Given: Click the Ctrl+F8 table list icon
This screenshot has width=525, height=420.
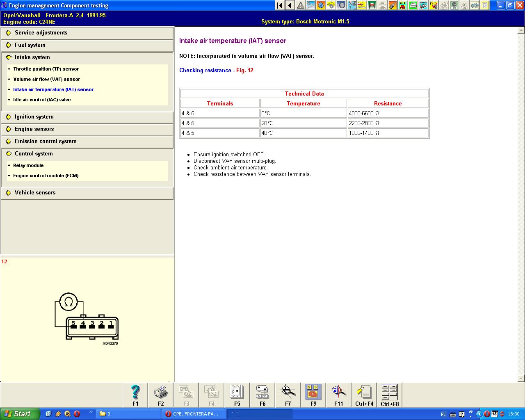Looking at the screenshot, I should (x=390, y=393).
